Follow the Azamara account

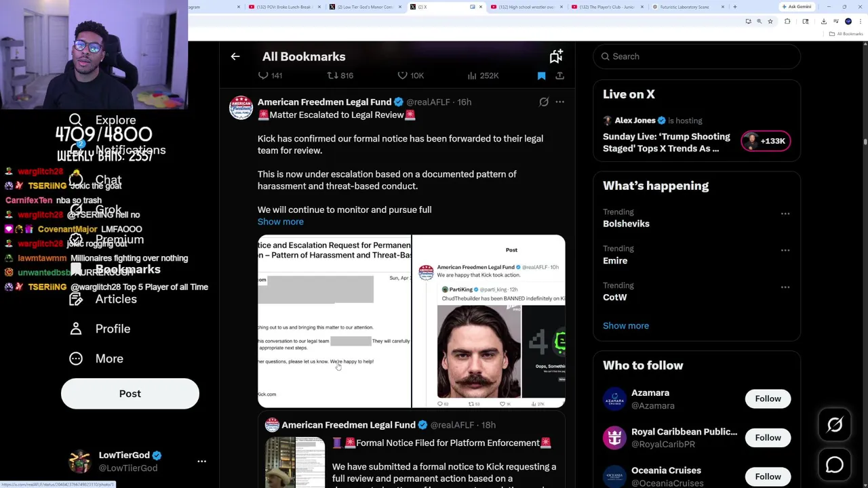[768, 399]
